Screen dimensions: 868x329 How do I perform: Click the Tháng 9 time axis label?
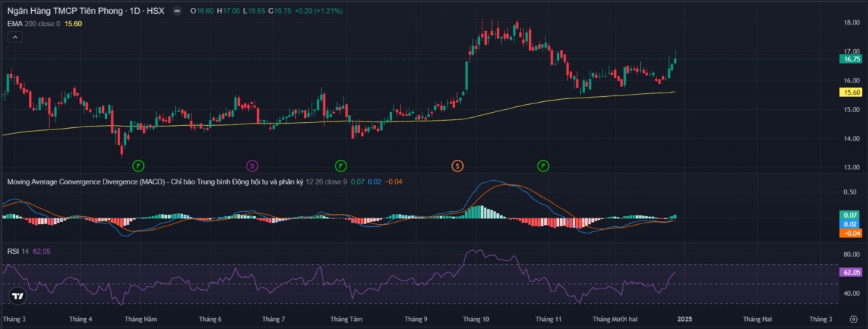415,319
